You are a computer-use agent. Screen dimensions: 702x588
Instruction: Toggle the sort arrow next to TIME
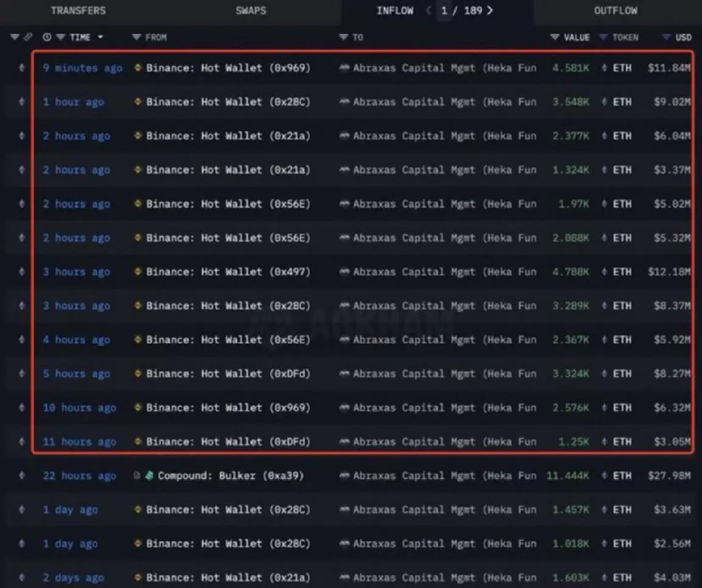click(x=101, y=37)
